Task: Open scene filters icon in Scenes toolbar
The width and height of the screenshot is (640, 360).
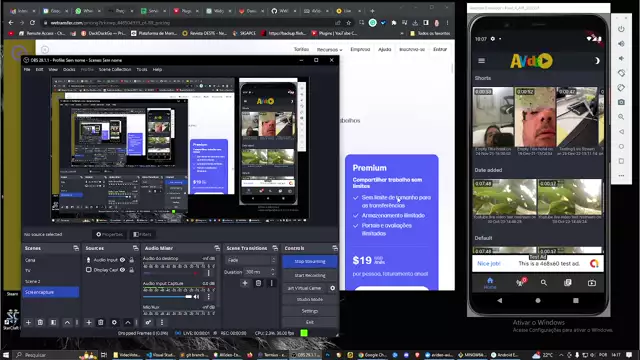Action: (53, 322)
